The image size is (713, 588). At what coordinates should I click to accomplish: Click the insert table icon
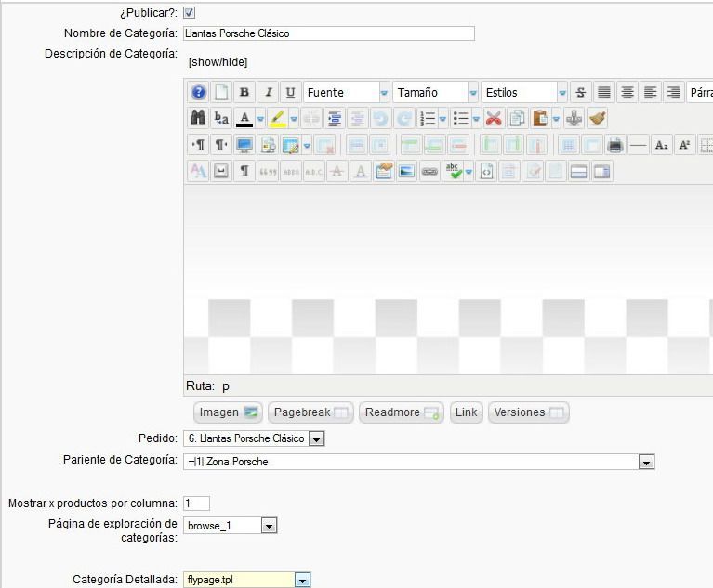pyautogui.click(x=291, y=146)
